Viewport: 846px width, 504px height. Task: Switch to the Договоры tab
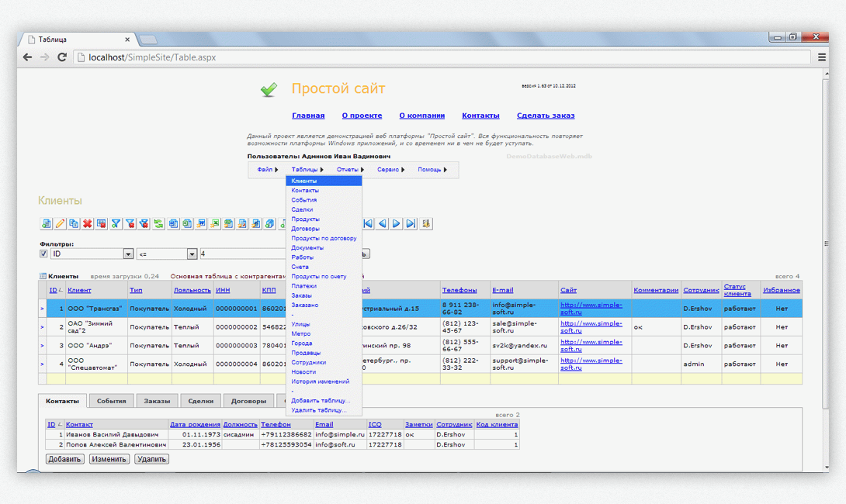click(248, 401)
